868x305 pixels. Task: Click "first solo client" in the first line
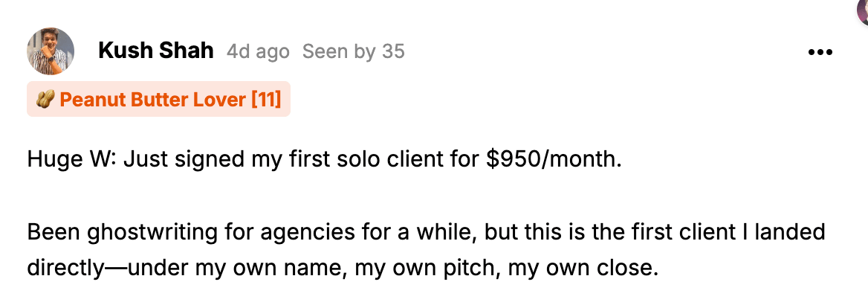click(363, 160)
